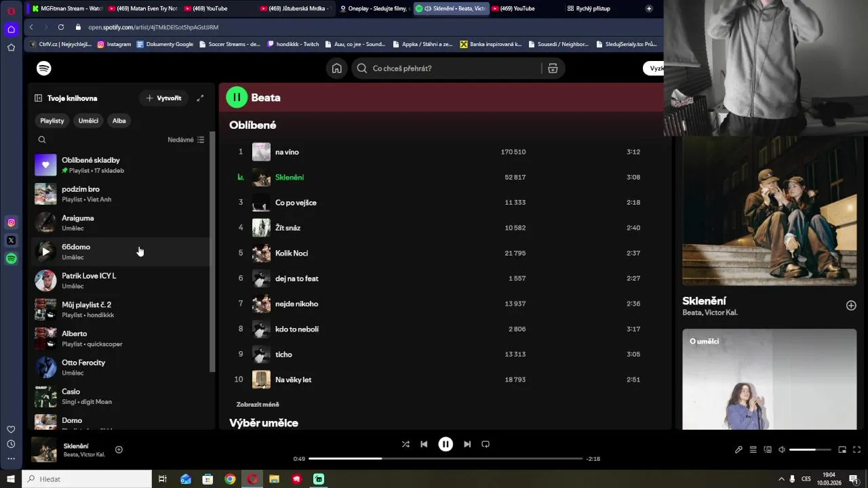Open Chrome from the taskbar
This screenshot has width=868, height=488.
(x=230, y=479)
